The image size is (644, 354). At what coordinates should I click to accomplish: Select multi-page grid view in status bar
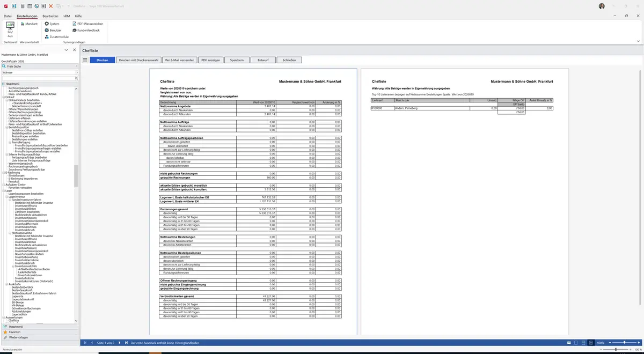(591, 342)
